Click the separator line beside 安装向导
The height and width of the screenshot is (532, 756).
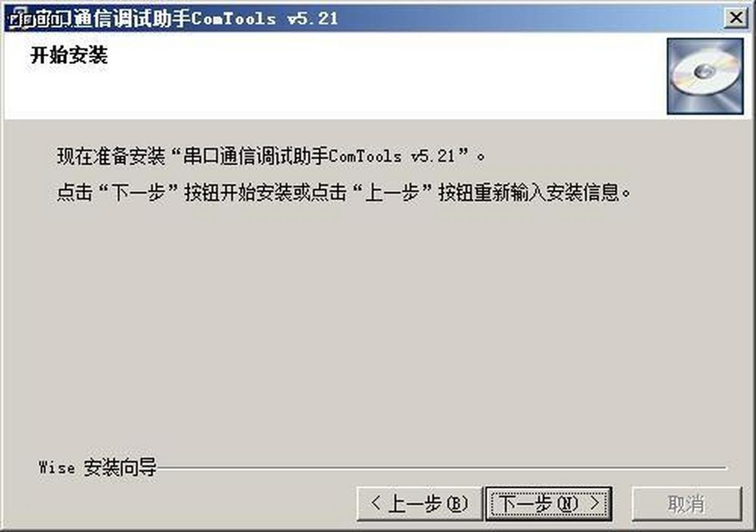tap(442, 468)
